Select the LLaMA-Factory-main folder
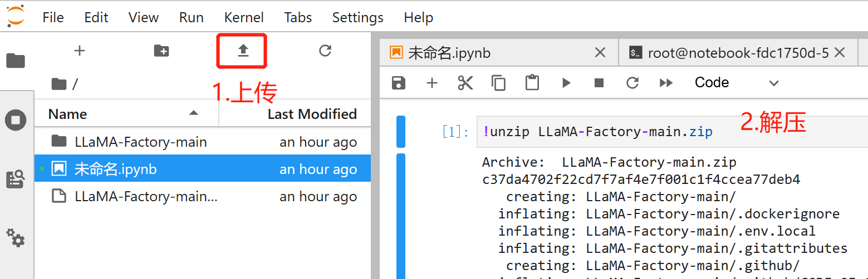 [203, 142]
